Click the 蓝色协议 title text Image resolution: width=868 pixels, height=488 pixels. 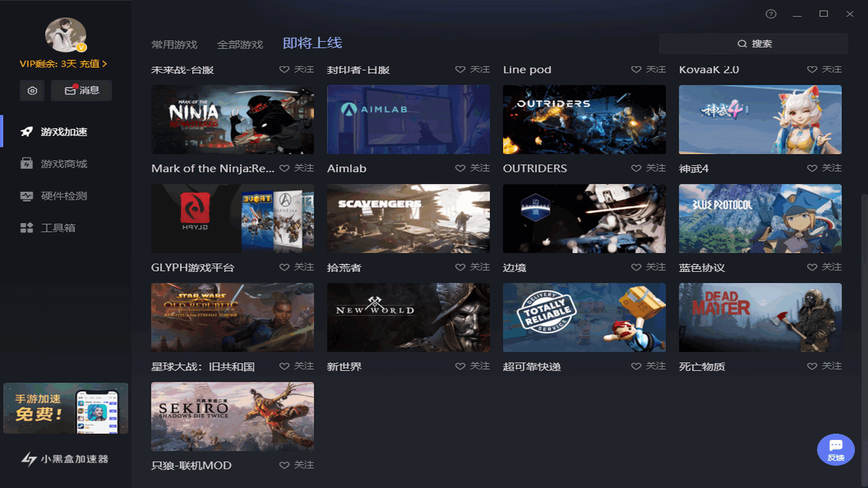coord(702,268)
